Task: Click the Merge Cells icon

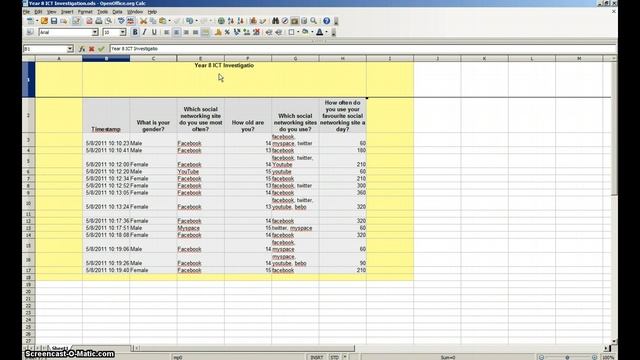Action: (x=205, y=32)
